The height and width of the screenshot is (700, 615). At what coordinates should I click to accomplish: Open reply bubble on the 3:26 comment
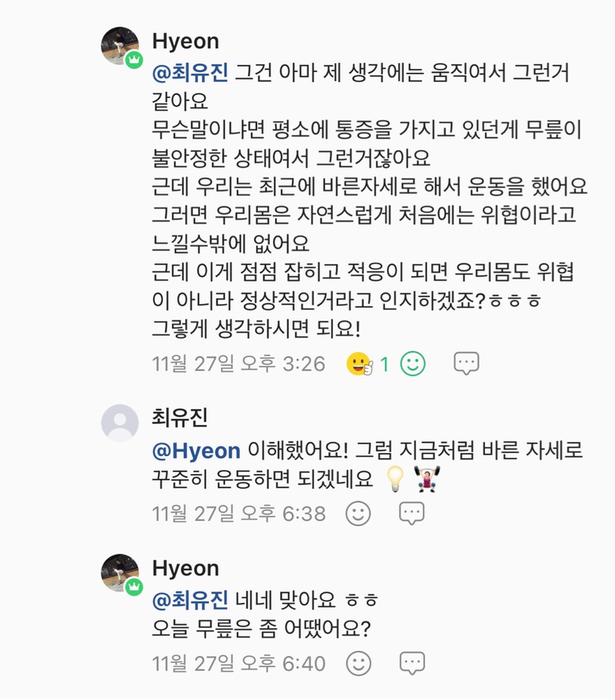(466, 363)
